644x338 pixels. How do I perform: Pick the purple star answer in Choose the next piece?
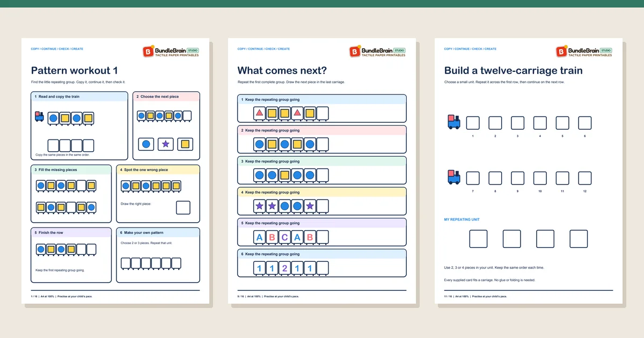[165, 144]
